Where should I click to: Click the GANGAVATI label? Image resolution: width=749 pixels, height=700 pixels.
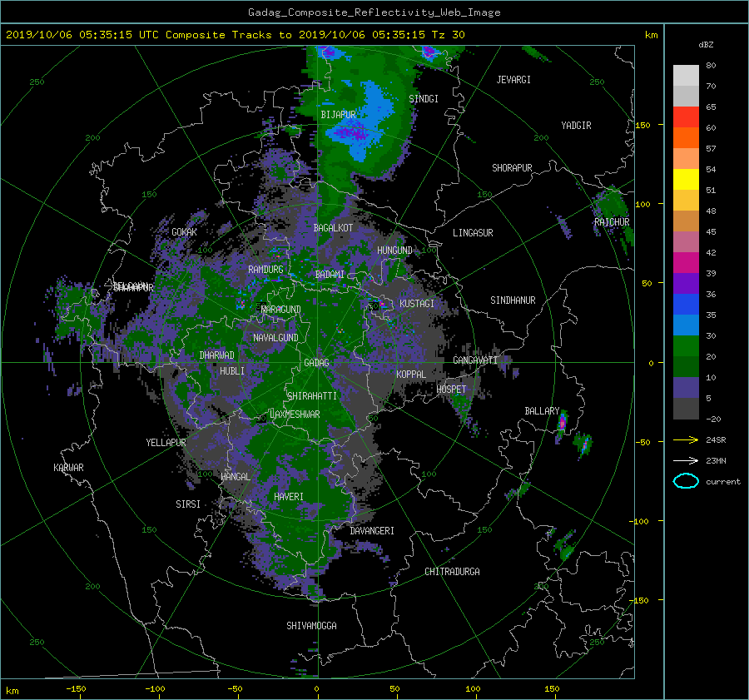coord(475,360)
